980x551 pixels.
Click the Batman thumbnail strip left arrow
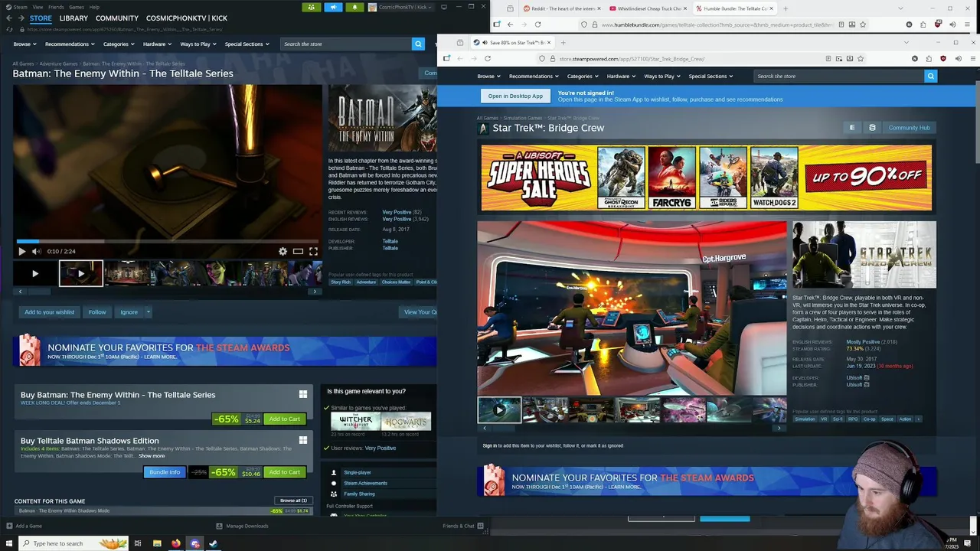coord(20,292)
